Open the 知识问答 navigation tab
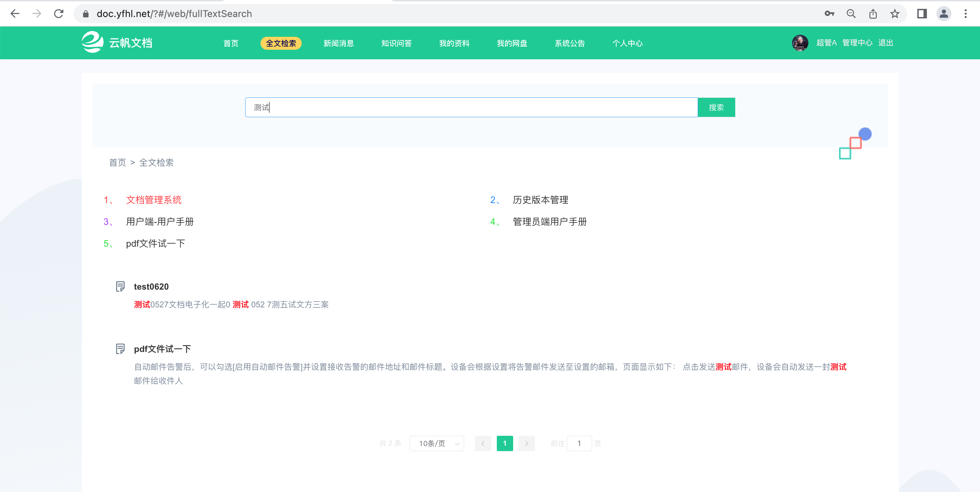This screenshot has width=980, height=492. [396, 43]
